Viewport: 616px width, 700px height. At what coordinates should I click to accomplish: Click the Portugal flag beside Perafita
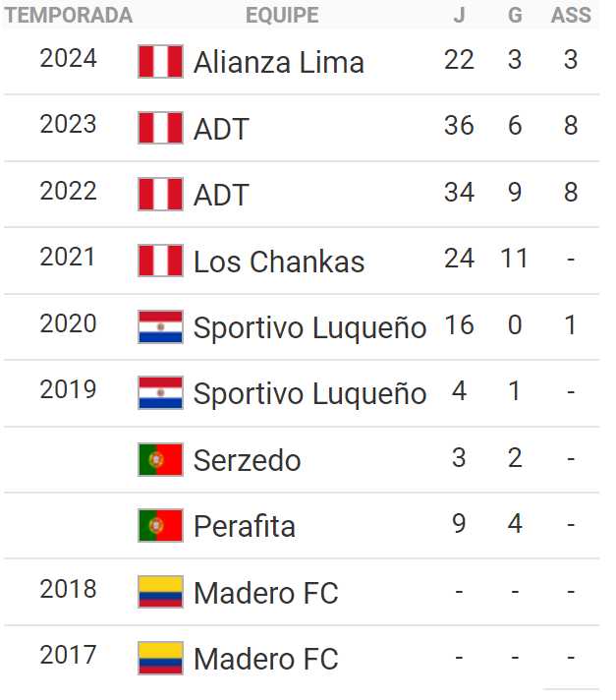(x=160, y=526)
